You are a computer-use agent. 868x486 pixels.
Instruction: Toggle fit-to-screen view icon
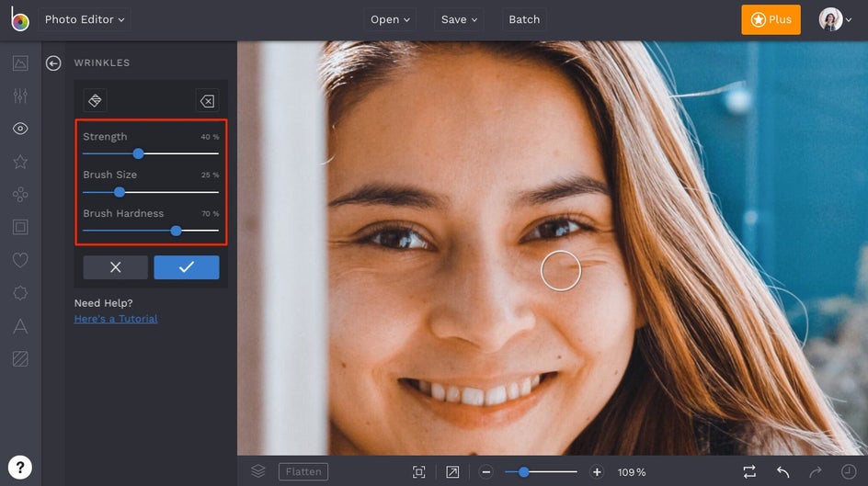coord(419,471)
